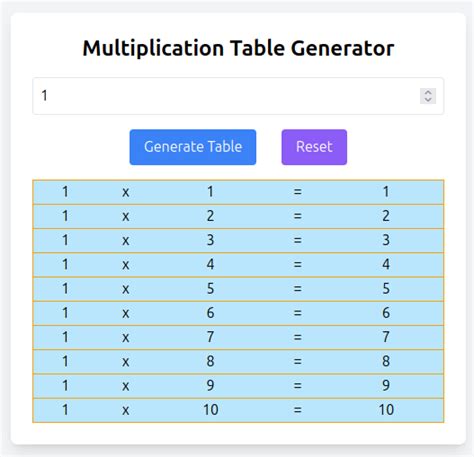Select the row 1 x 3 = 3
This screenshot has width=474, height=457.
click(x=238, y=241)
